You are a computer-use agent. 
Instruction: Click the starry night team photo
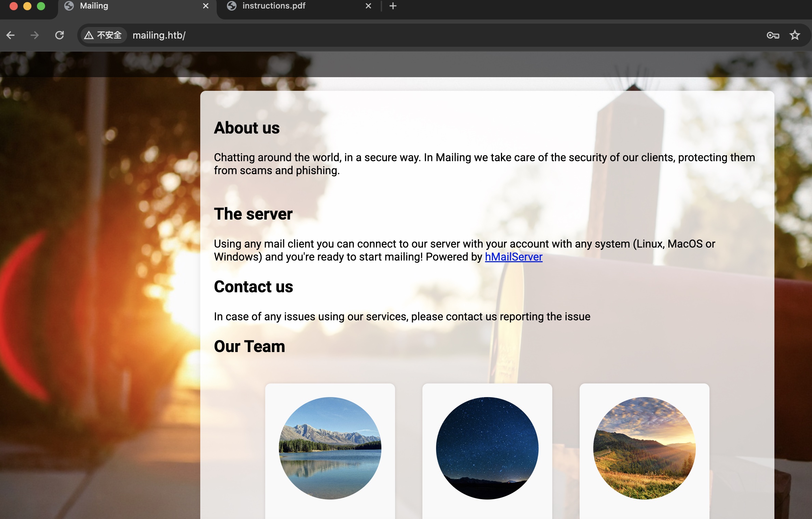coord(487,448)
